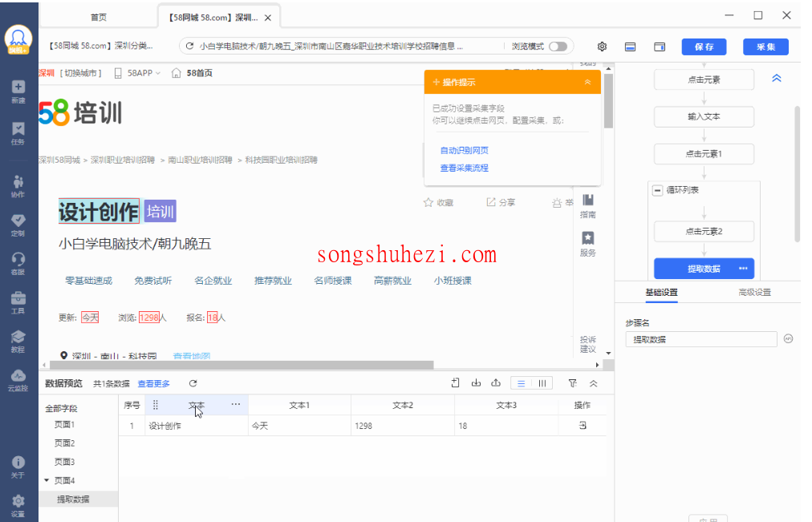Collapse the workflow with double-chevron icon

(x=776, y=79)
